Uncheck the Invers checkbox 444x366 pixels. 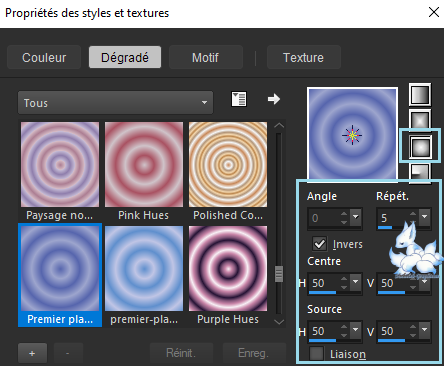click(x=320, y=244)
